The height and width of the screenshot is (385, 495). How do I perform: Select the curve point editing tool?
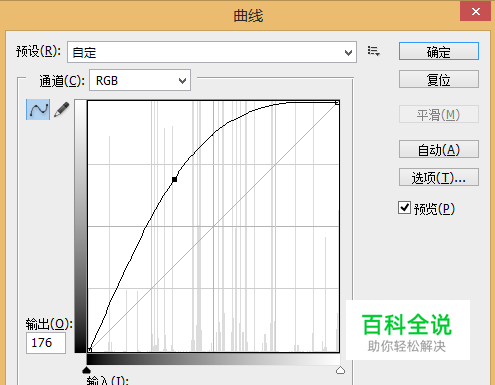coord(38,109)
